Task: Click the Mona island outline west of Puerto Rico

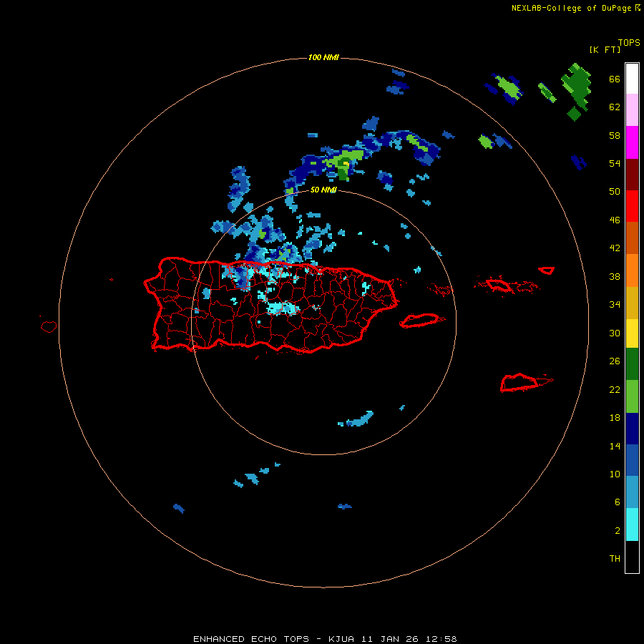Action: tap(49, 326)
